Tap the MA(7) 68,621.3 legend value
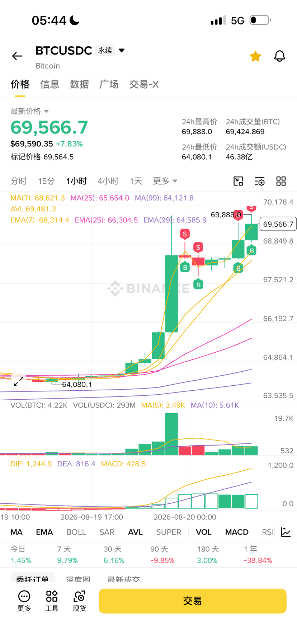The image size is (297, 644). [x=38, y=198]
